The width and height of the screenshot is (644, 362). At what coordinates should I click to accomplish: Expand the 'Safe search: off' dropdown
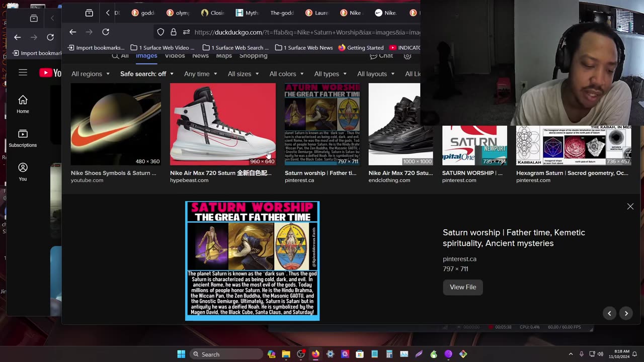click(147, 74)
